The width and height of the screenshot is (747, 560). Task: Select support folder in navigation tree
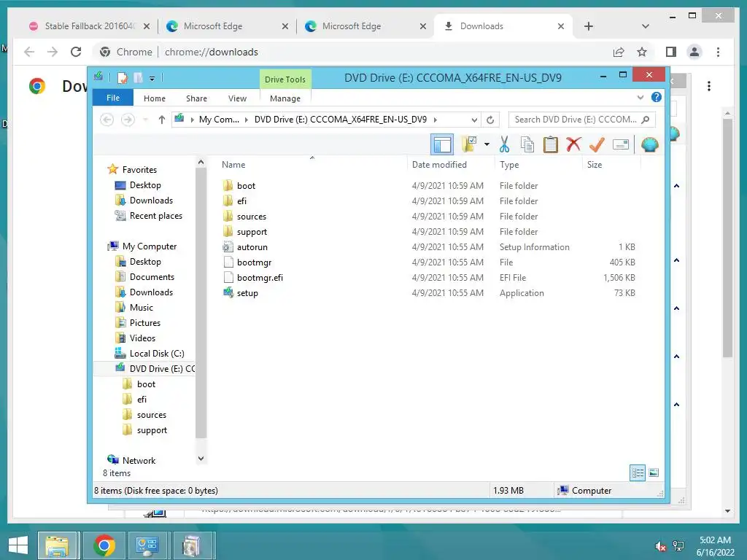tap(152, 430)
